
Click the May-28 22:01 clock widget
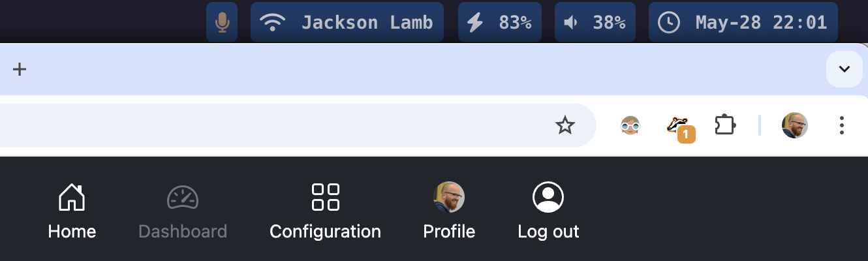pyautogui.click(x=743, y=22)
